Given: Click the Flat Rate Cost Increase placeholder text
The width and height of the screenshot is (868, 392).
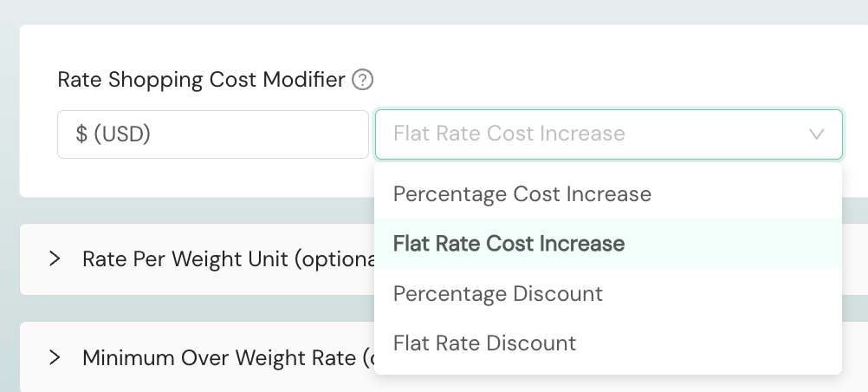Looking at the screenshot, I should pyautogui.click(x=508, y=134).
